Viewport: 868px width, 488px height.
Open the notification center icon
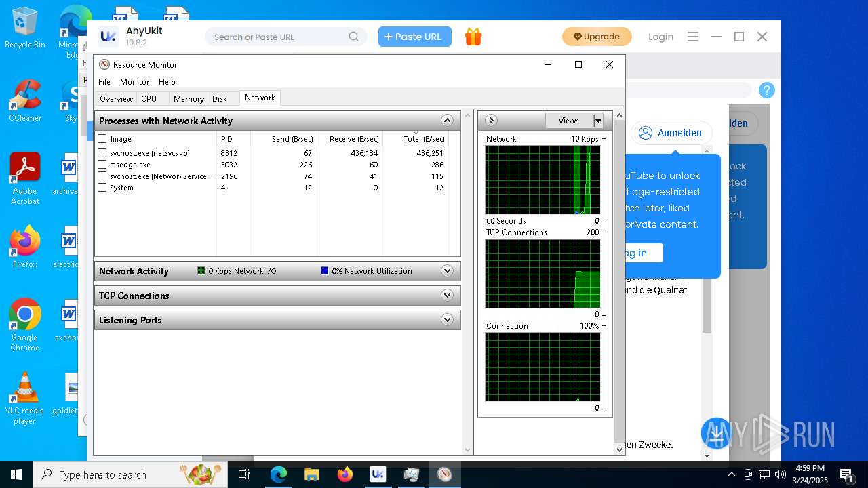pos(846,474)
